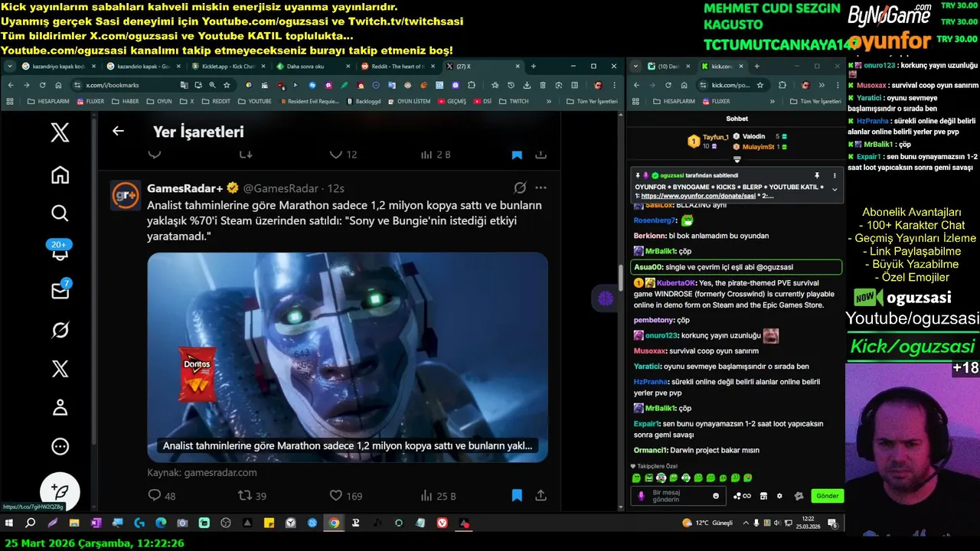Open Grok icon in X sidebar
The height and width of the screenshot is (551, 980).
(x=60, y=330)
